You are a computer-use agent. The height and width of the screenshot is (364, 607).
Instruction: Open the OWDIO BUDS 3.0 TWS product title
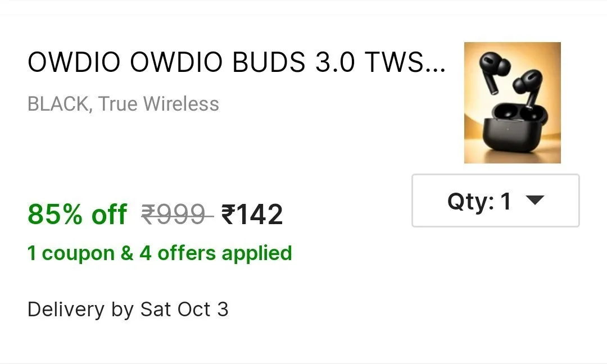click(x=237, y=62)
